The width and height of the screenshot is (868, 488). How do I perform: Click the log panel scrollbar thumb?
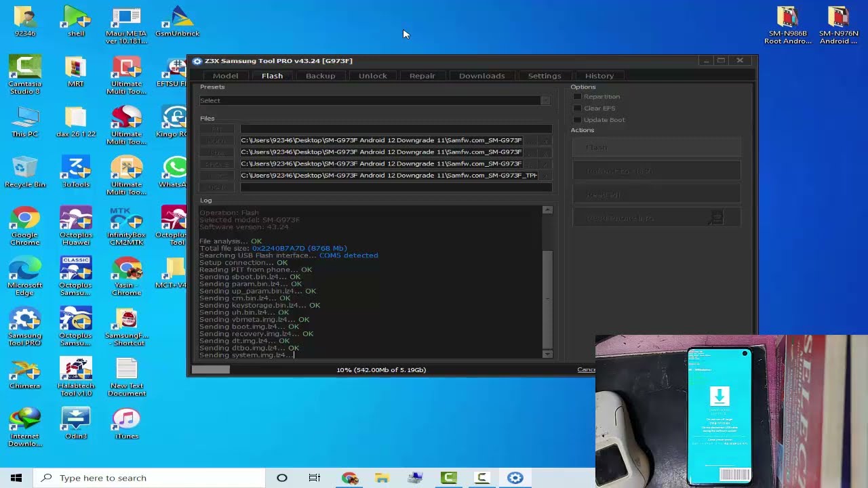tap(548, 298)
